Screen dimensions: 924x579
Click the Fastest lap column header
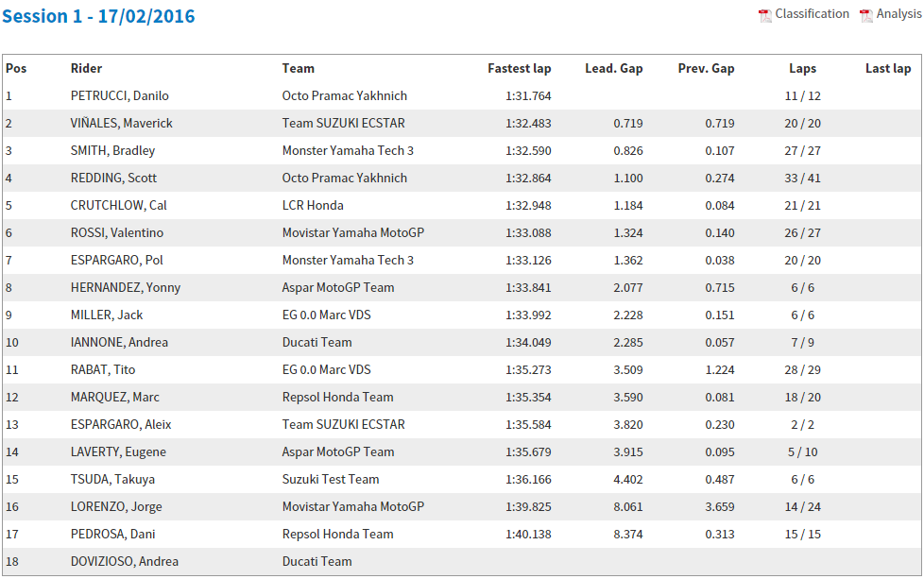519,68
